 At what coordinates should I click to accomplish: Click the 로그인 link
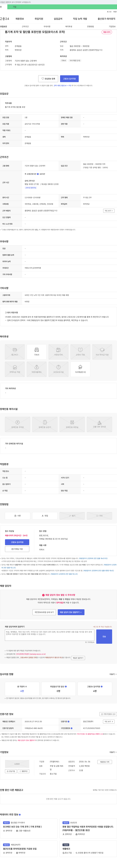pyautogui.click(x=109, y=12)
